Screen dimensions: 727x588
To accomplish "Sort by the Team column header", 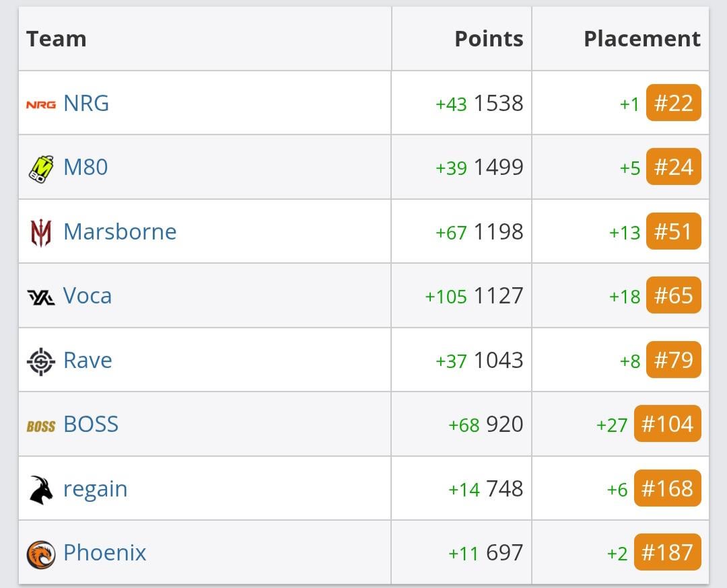I will [57, 39].
